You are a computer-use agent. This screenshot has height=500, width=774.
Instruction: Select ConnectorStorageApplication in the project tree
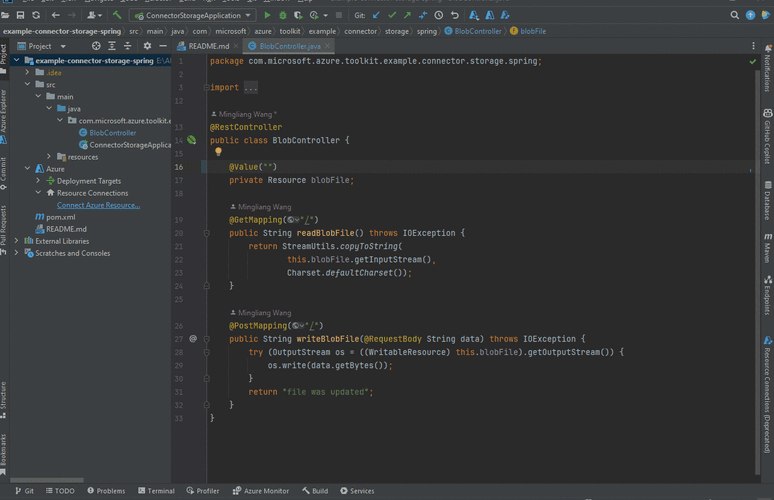coord(125,145)
